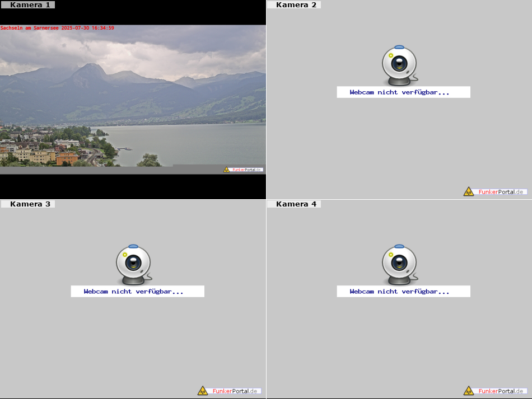Click the webcam icon in Kamera 2
Viewport: 532px width, 399px height.
(400, 65)
